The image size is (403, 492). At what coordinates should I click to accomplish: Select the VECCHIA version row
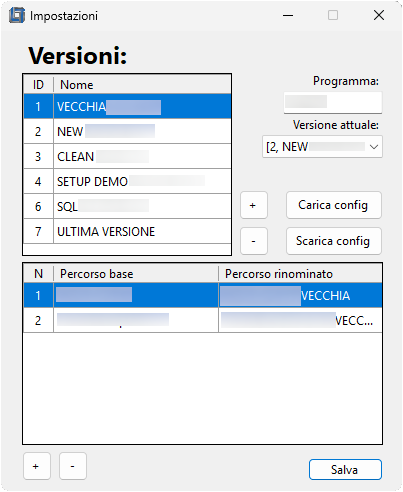pos(127,106)
